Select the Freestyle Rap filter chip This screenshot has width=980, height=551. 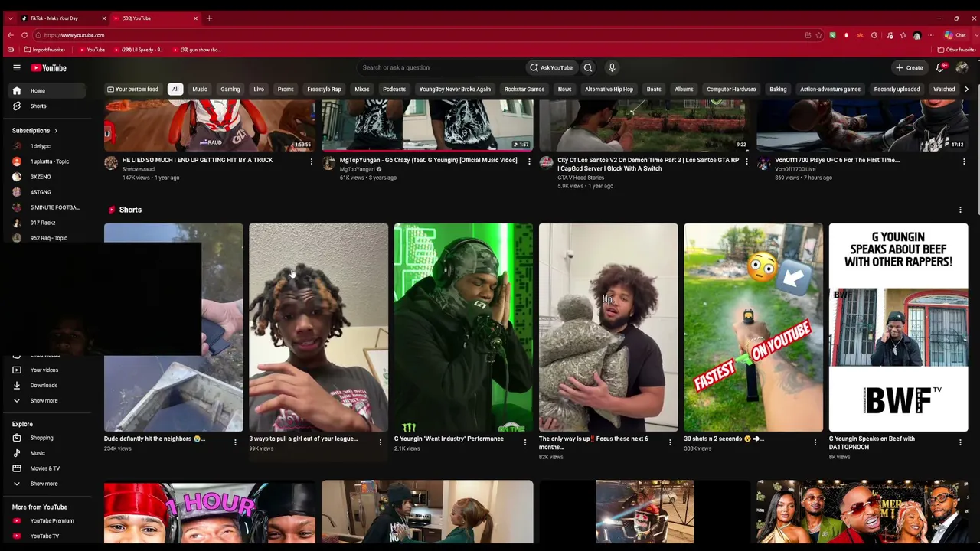pyautogui.click(x=324, y=90)
